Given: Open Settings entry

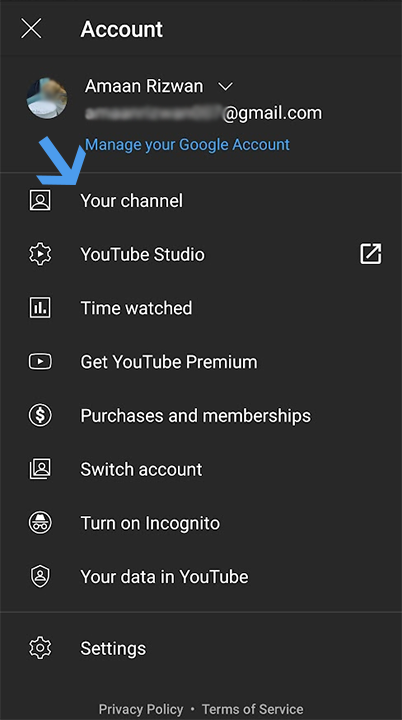Looking at the screenshot, I should click(x=113, y=648).
